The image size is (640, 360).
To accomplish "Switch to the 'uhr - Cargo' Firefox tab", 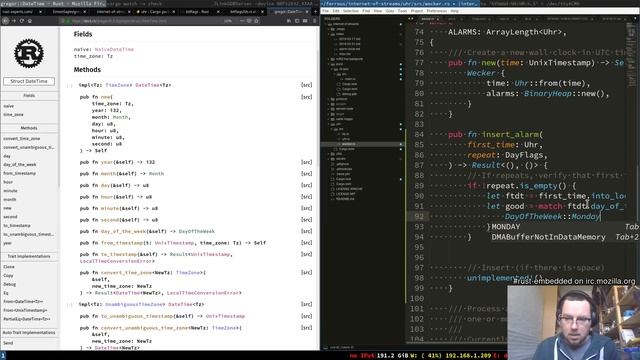I will 154,12.
